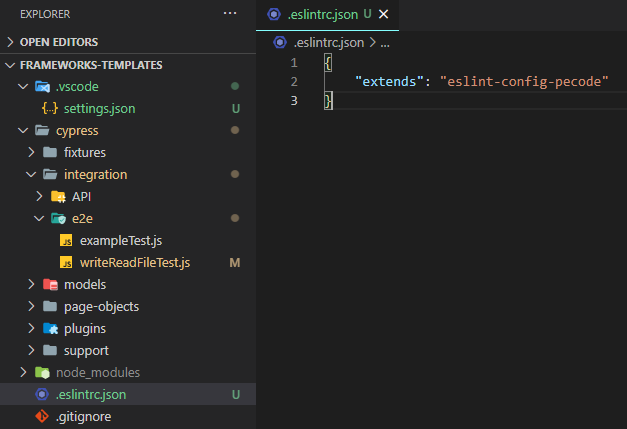The image size is (627, 429).
Task: Expand the Open Editors section
Action: (x=11, y=42)
